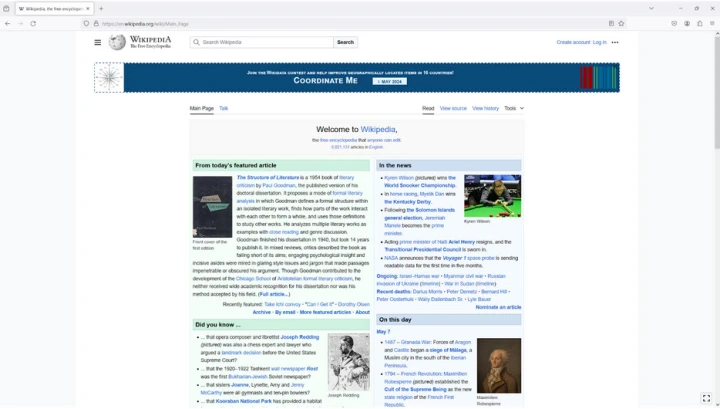Open the Joseph Redding link
This screenshot has height=409, width=720.
tap(299, 337)
